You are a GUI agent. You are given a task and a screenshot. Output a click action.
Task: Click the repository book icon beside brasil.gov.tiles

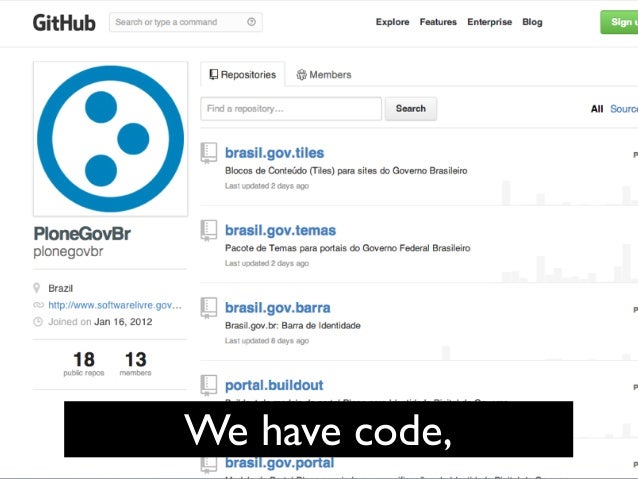(209, 153)
